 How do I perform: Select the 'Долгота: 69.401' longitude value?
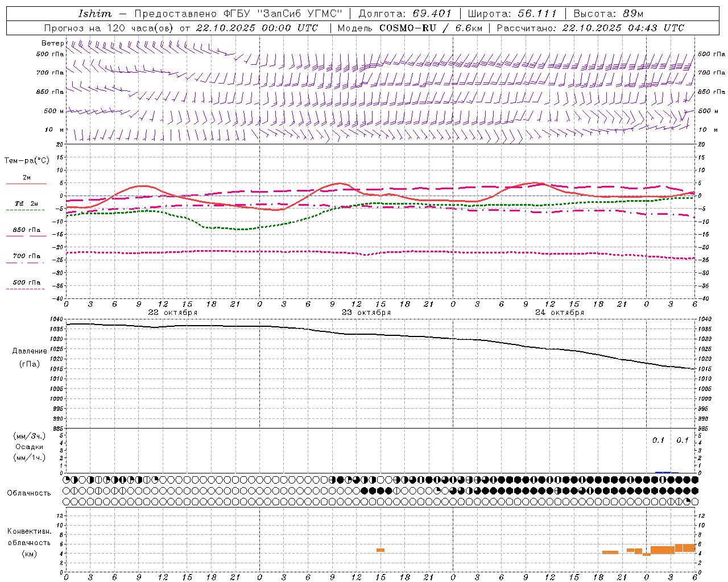tap(405, 14)
